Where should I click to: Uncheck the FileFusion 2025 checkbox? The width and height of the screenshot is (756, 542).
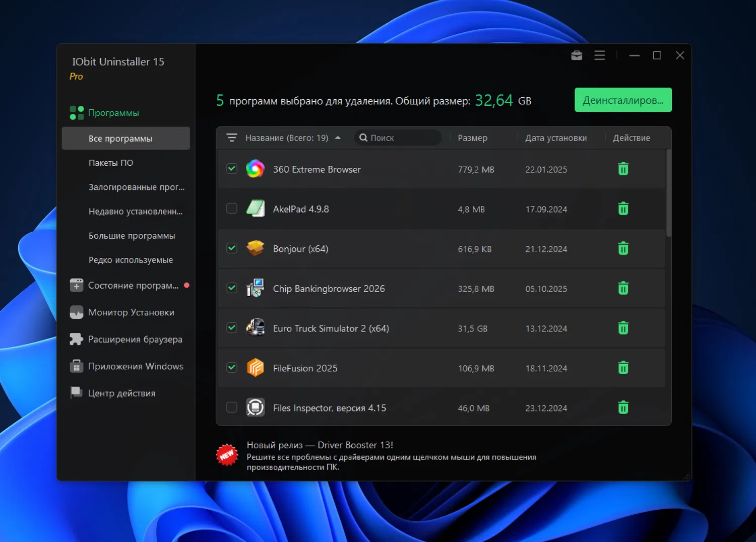(x=232, y=367)
